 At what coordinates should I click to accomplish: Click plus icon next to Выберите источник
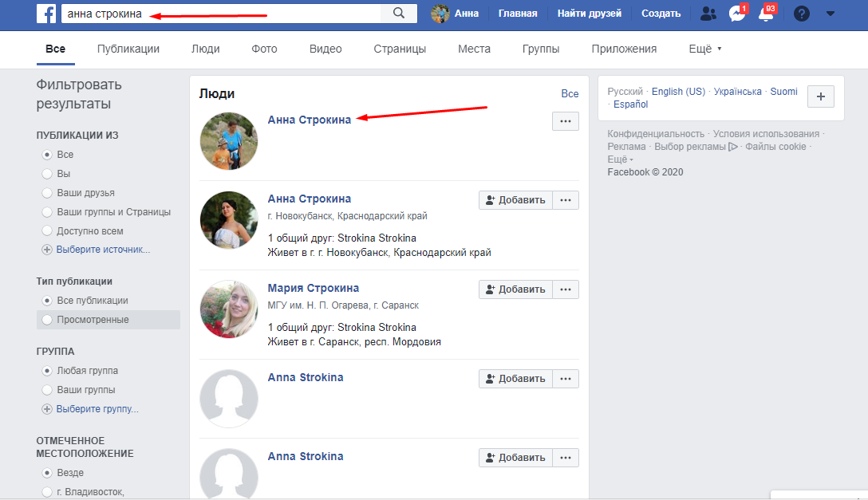click(47, 250)
